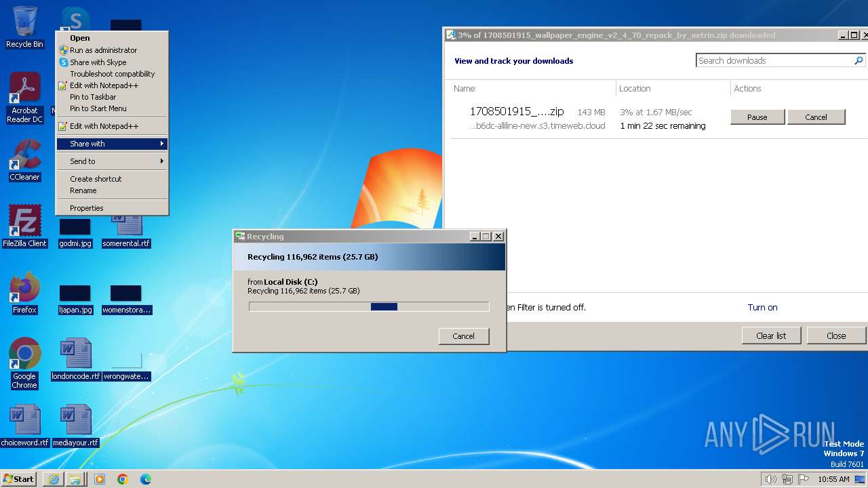Select the womenstora... file icon
This screenshot has width=868, height=488.
coord(126,300)
